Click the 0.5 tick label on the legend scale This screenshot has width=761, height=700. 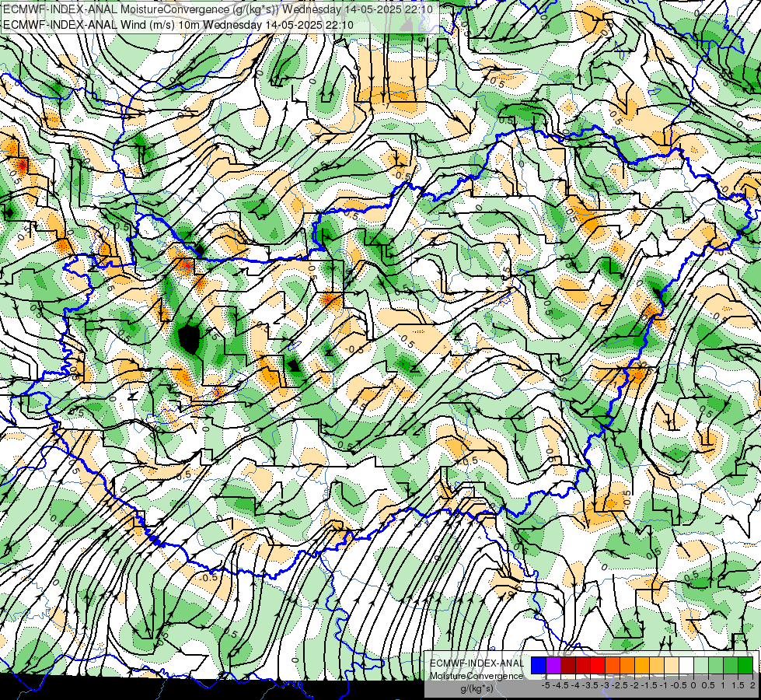708,685
